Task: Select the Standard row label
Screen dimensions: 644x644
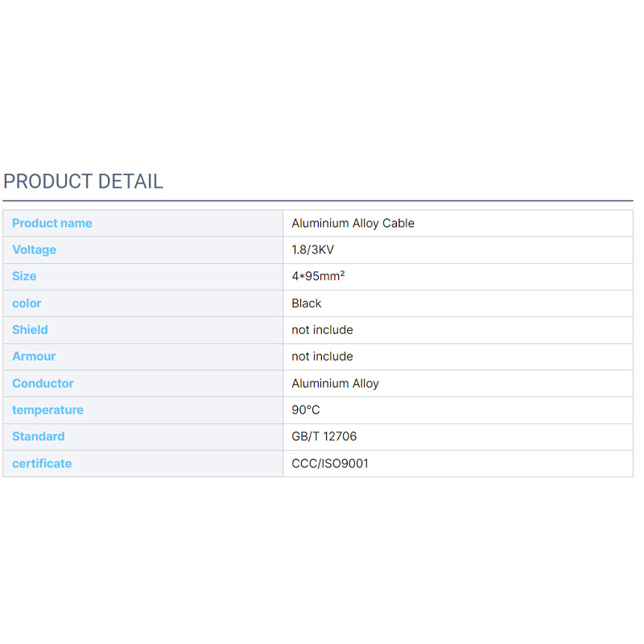Action: pos(38,436)
